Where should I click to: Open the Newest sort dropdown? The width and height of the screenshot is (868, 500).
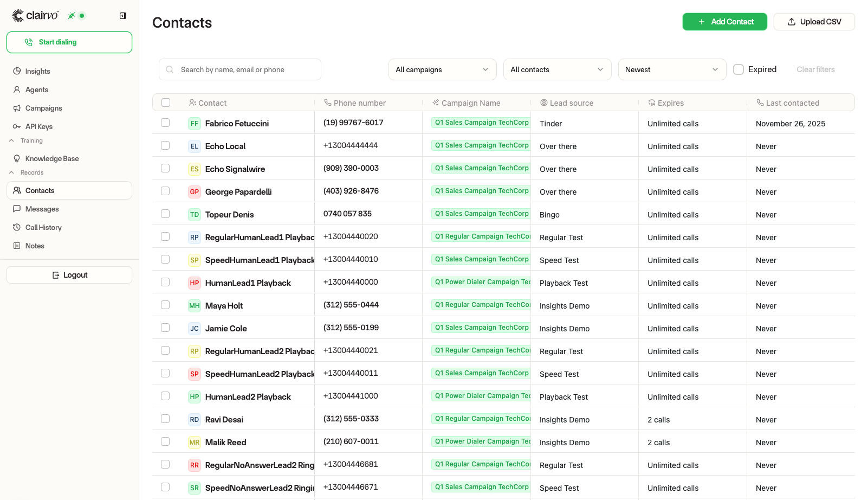(x=672, y=69)
